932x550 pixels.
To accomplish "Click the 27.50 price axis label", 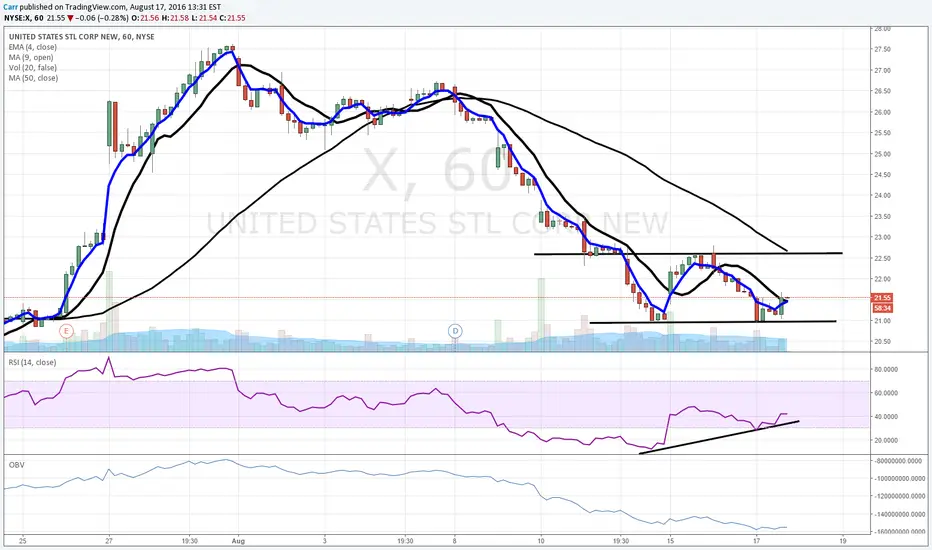I will click(882, 49).
